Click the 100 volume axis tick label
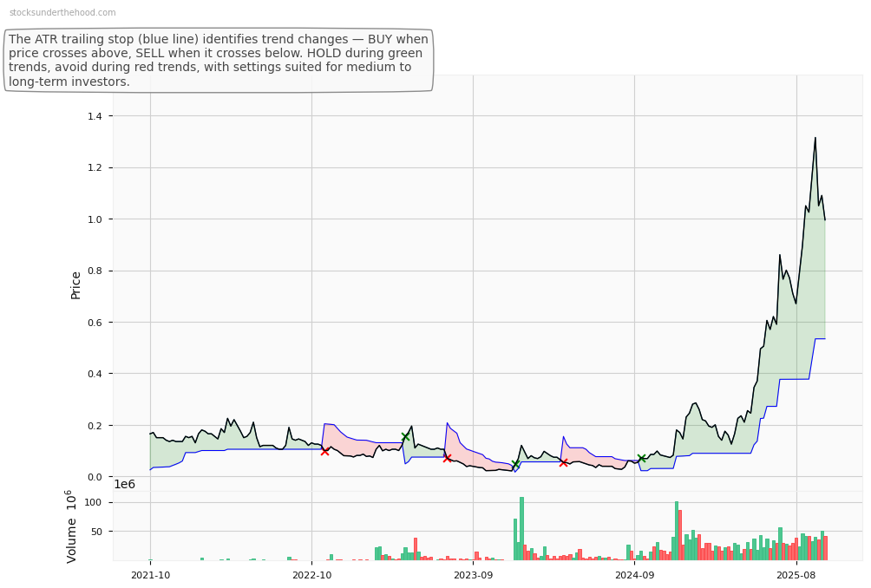The image size is (871, 588). [x=93, y=503]
